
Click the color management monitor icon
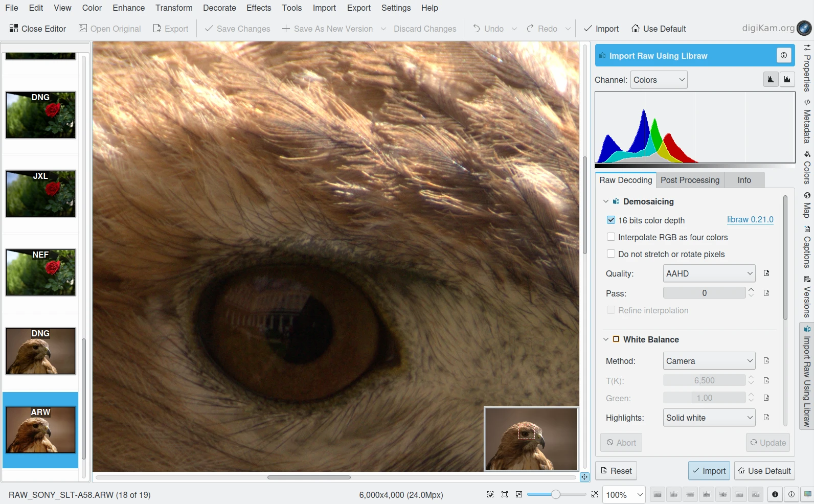pyautogui.click(x=808, y=494)
